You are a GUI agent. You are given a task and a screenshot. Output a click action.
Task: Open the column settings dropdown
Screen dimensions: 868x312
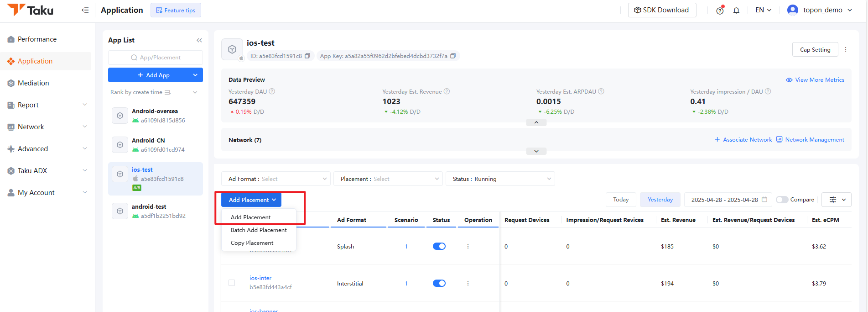[x=837, y=200]
